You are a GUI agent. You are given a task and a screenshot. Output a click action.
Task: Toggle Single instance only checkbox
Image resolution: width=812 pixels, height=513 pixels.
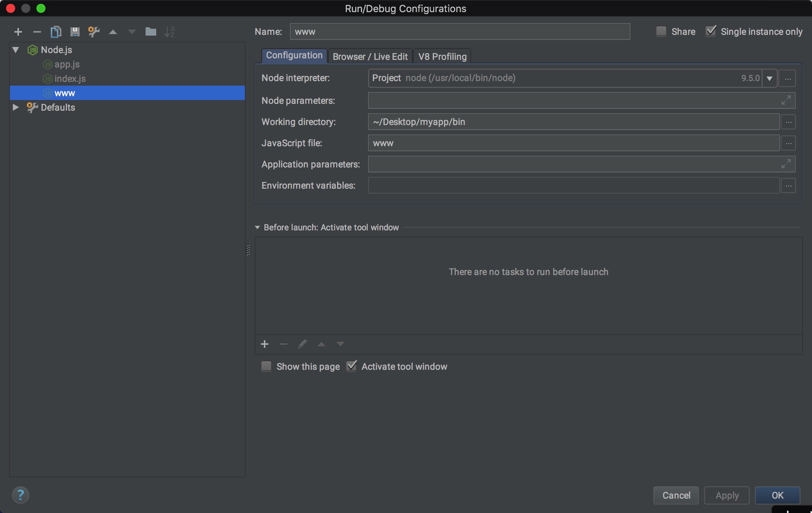coord(711,31)
